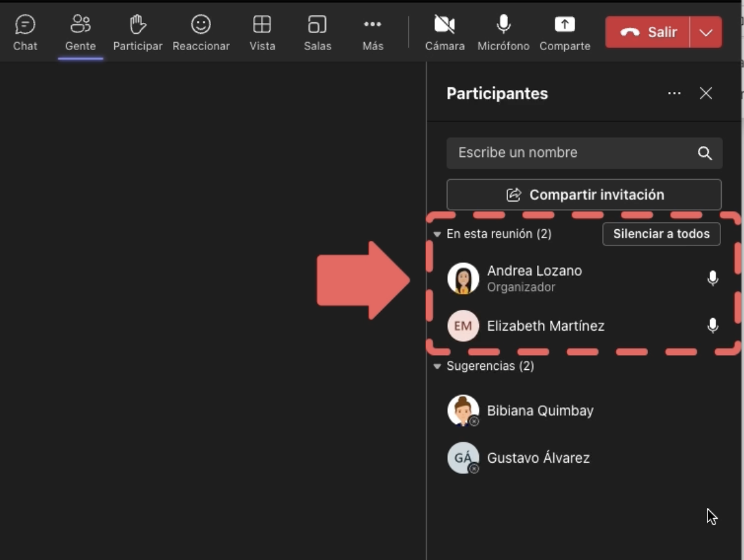
Task: Mute Andrea Lozano's microphone
Action: (x=713, y=277)
